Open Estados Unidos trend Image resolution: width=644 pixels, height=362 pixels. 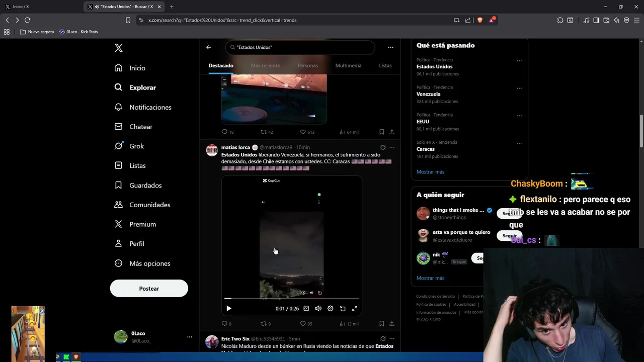point(434,66)
